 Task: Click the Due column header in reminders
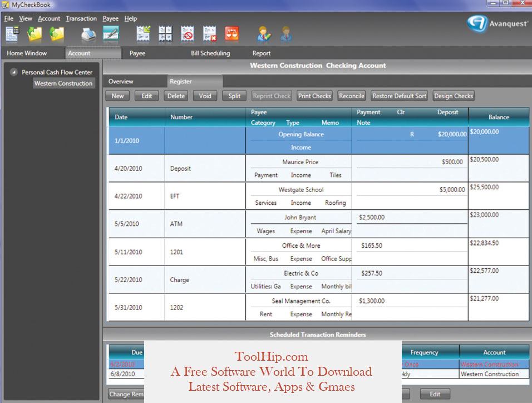[x=137, y=352]
